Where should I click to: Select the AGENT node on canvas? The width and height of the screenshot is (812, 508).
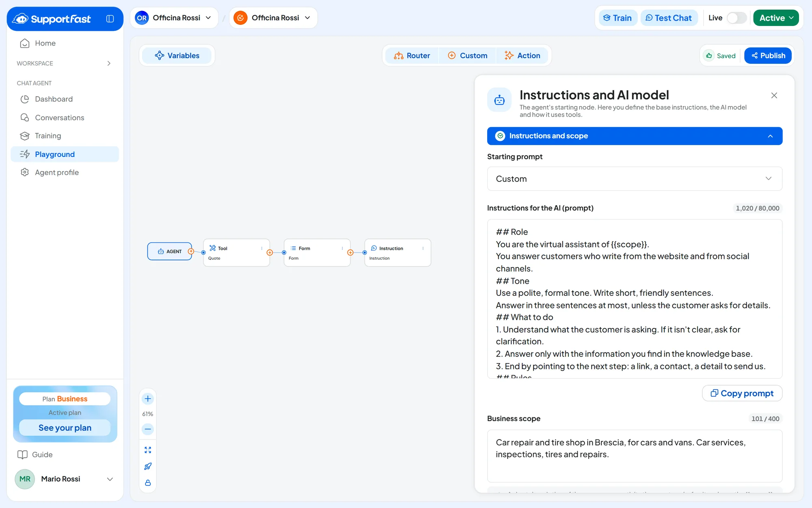(x=170, y=252)
